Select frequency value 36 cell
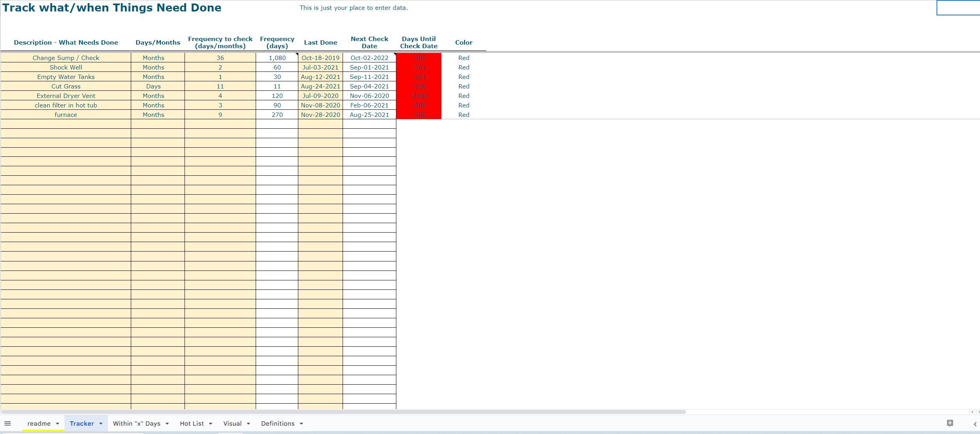Viewport: 980px width, 434px height. coord(220,58)
